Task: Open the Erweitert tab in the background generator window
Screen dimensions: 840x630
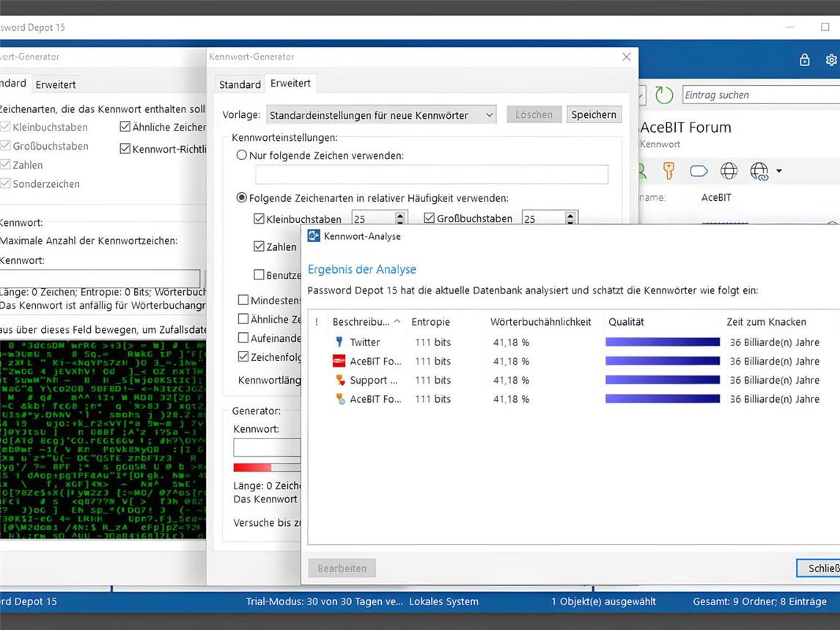Action: (x=56, y=84)
